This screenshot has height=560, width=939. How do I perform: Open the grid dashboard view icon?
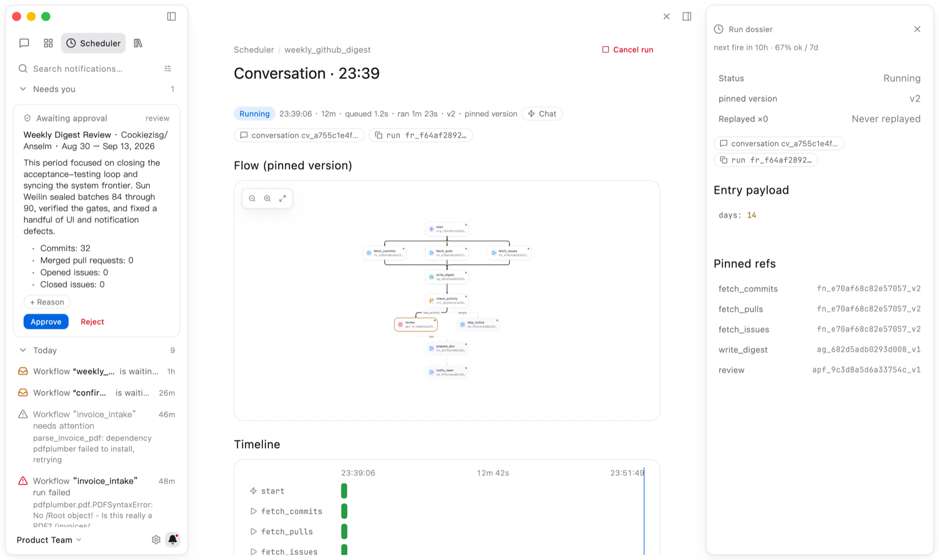49,43
